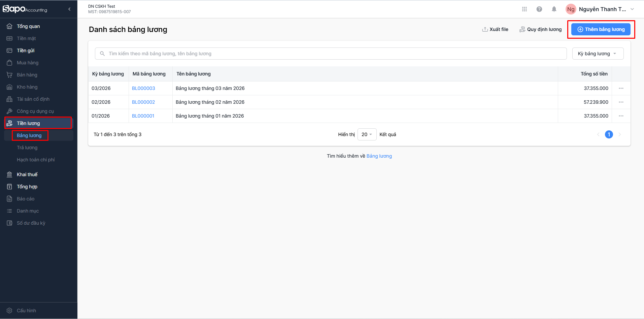Viewport: 644px width, 319px height.
Task: Collapse the sidebar with the chevron
Action: coord(69,9)
